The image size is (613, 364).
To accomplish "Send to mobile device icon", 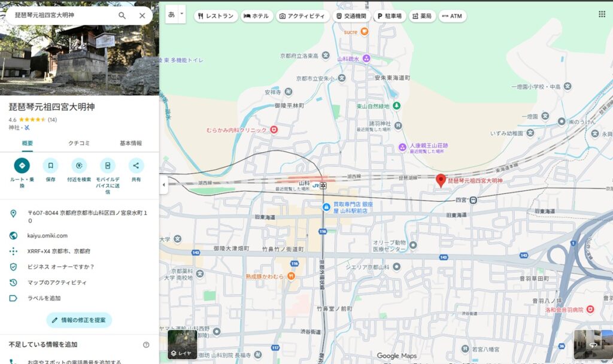I will coord(108,166).
